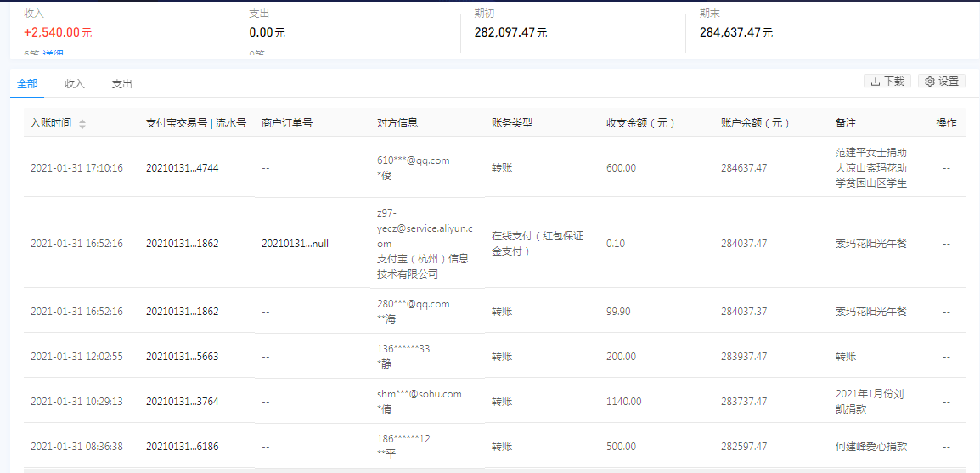Click transaction number ending 6186
The width and height of the screenshot is (980, 473).
[x=182, y=447]
